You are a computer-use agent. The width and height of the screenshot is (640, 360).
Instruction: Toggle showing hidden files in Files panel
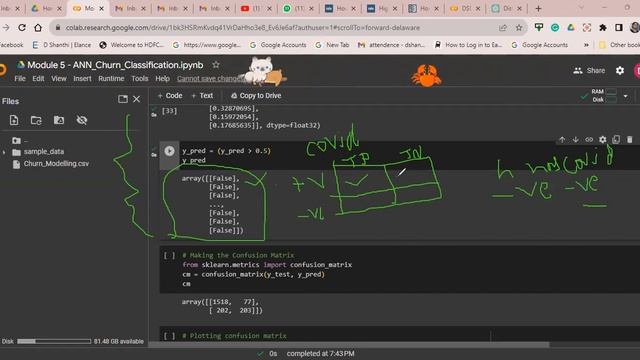(x=82, y=120)
